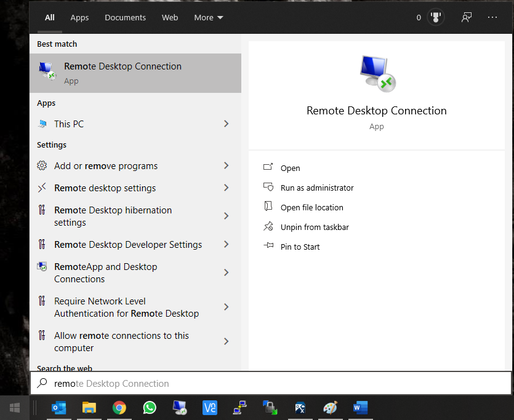
Task: Click the gear icon beside Add or remove programs
Action: (x=42, y=165)
